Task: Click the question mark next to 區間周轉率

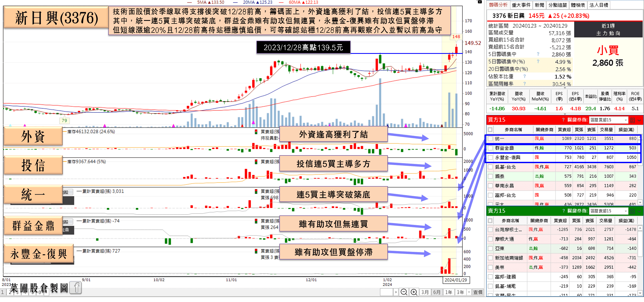Action: [525, 84]
